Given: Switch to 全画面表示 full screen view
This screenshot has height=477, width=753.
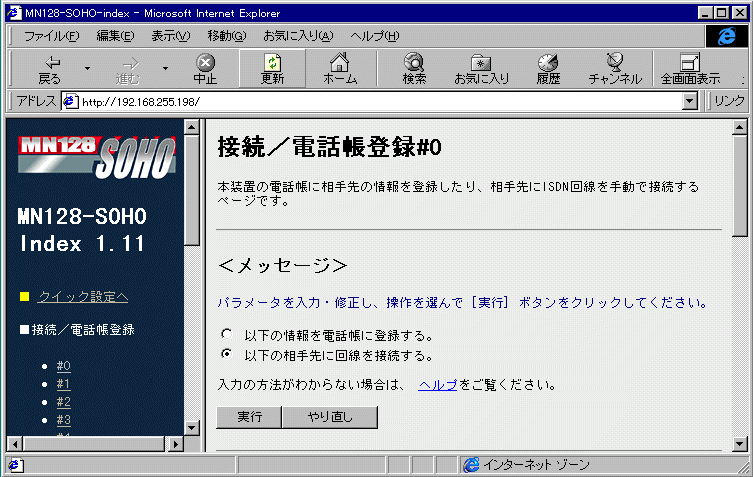Looking at the screenshot, I should (x=690, y=69).
